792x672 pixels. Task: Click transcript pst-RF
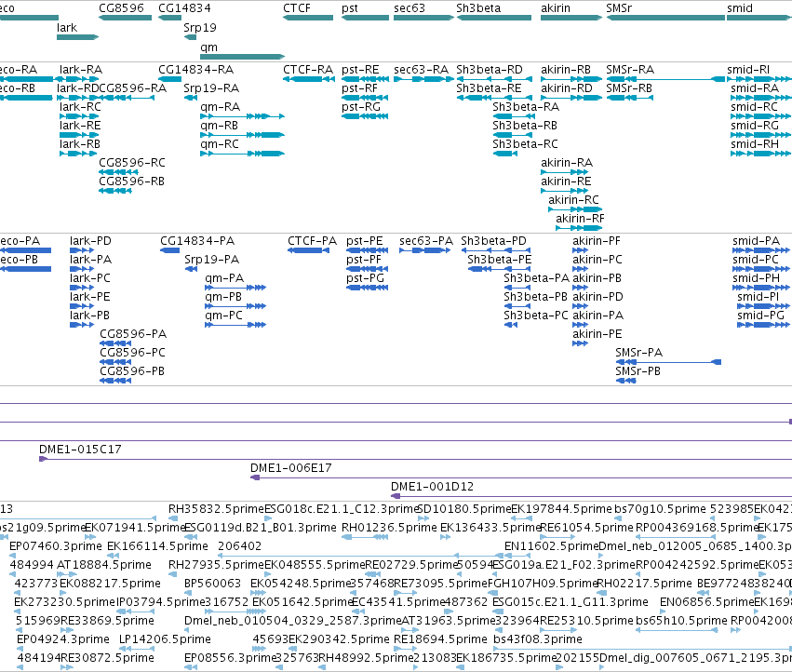359,88
